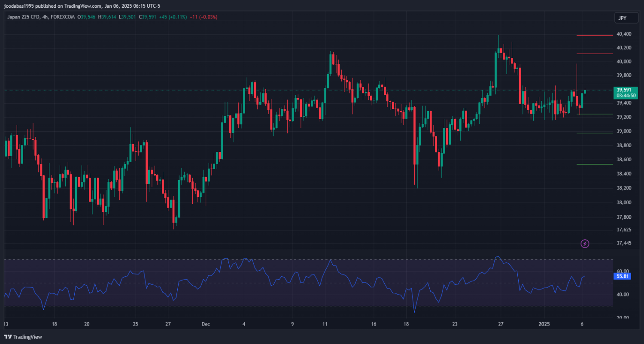Click the TradingView logo at bottom

click(23, 337)
